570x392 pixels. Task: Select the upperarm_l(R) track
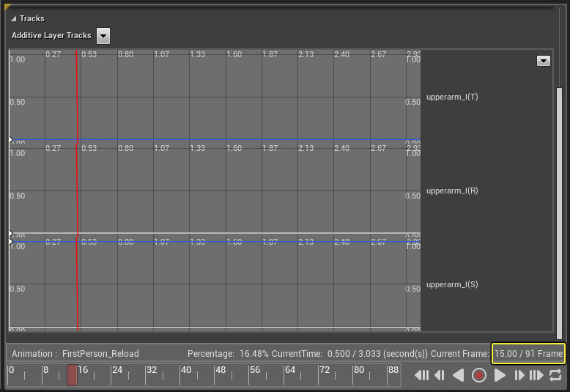click(452, 191)
